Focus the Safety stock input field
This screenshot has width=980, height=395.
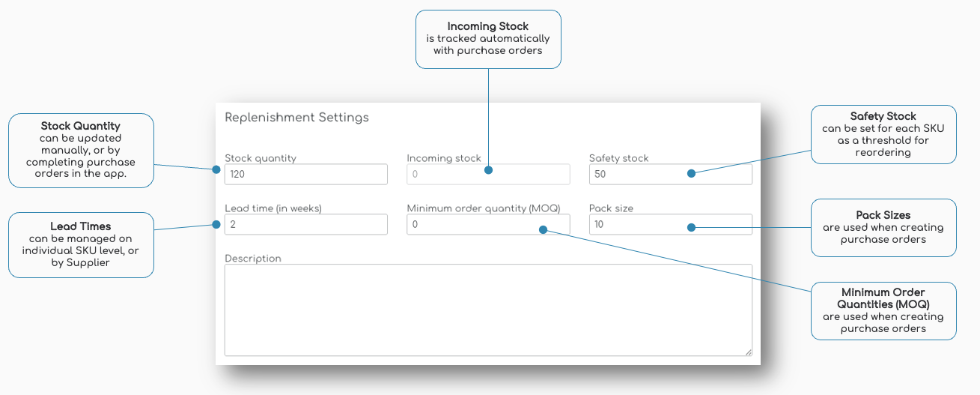tap(636, 174)
